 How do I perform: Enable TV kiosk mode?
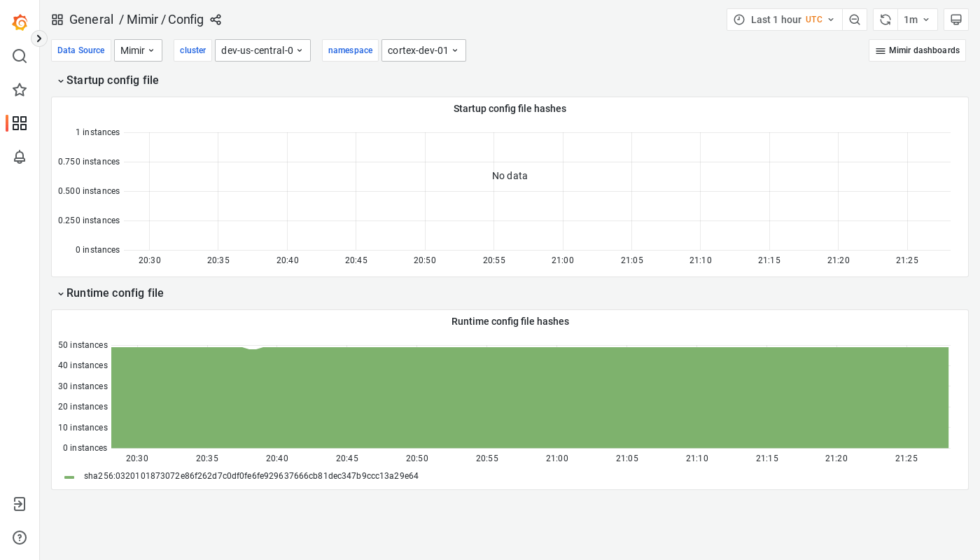(956, 20)
